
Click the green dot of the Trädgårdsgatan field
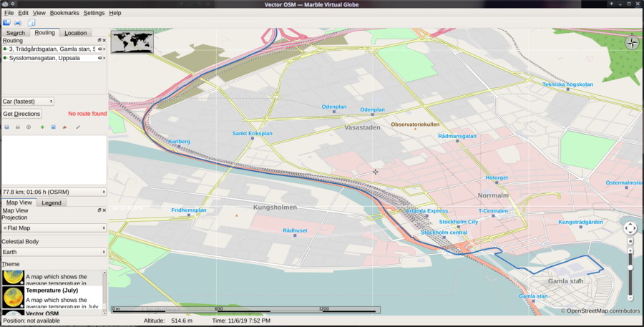(x=5, y=49)
